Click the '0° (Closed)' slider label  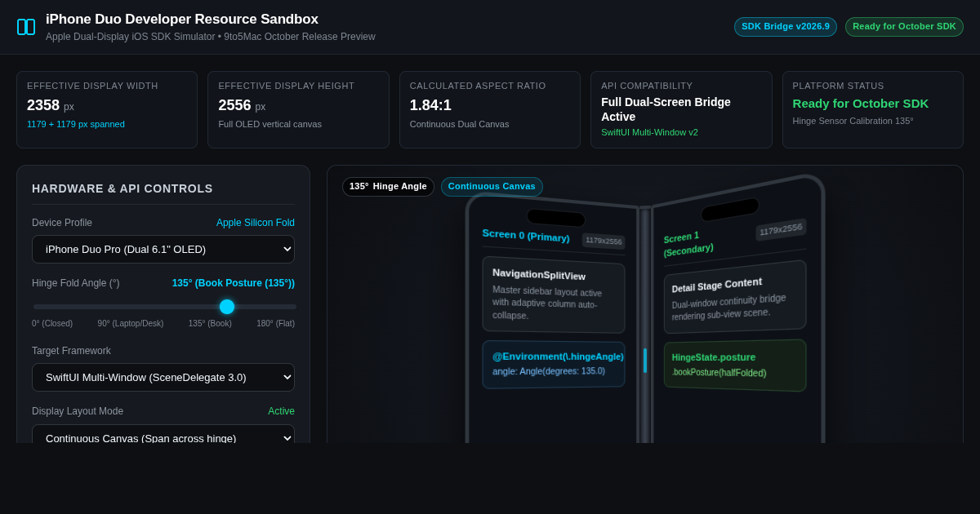52,324
